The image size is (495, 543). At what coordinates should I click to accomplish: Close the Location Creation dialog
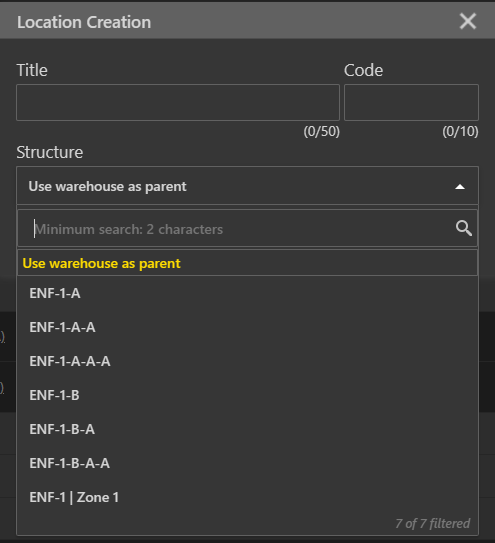point(468,21)
